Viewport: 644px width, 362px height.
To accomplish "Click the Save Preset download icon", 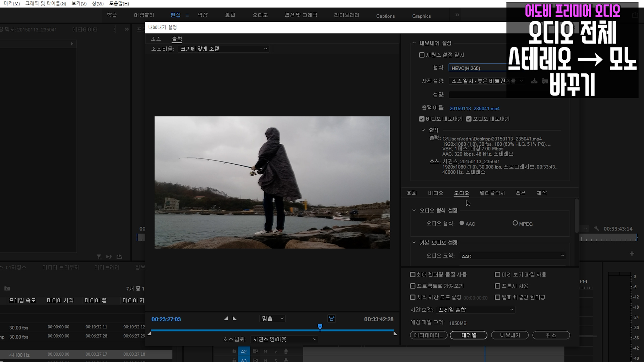I will [x=534, y=81].
